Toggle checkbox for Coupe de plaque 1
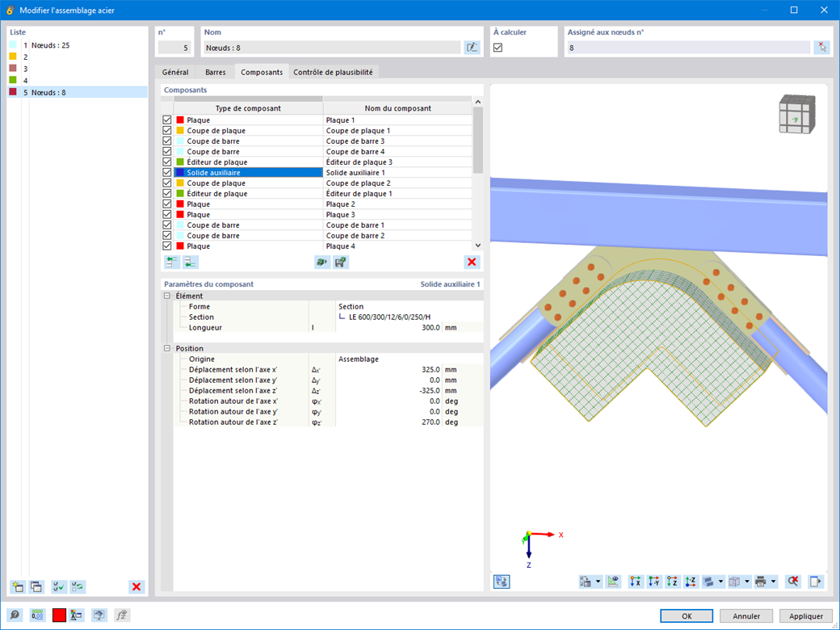Viewport: 840px width, 630px height. (x=167, y=131)
